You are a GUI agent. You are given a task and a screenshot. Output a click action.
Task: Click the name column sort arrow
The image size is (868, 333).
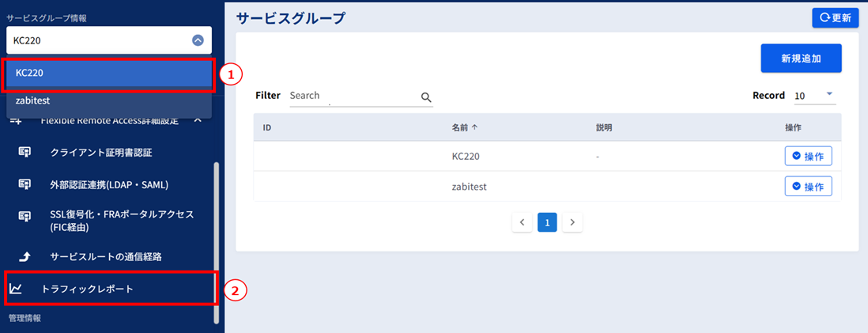click(474, 127)
